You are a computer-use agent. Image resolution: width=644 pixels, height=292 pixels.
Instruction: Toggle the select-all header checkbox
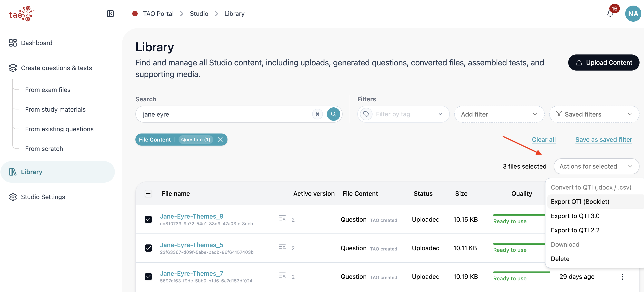[148, 194]
